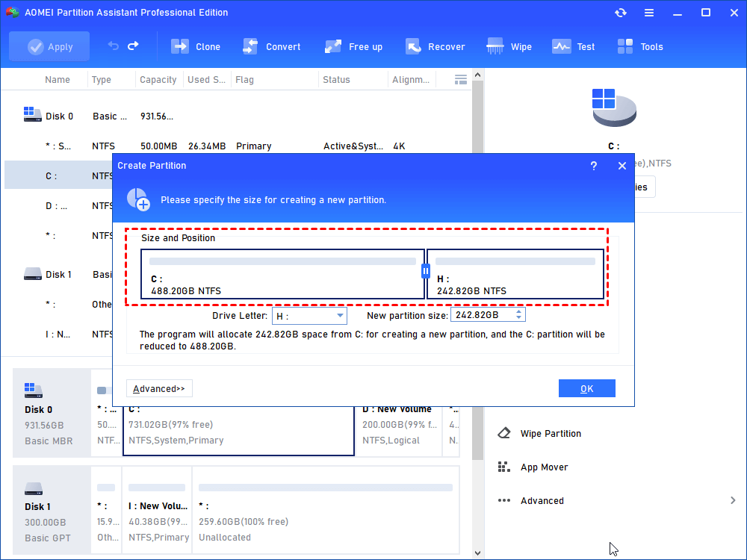Click the Wipe Partition eraser icon

click(x=504, y=433)
